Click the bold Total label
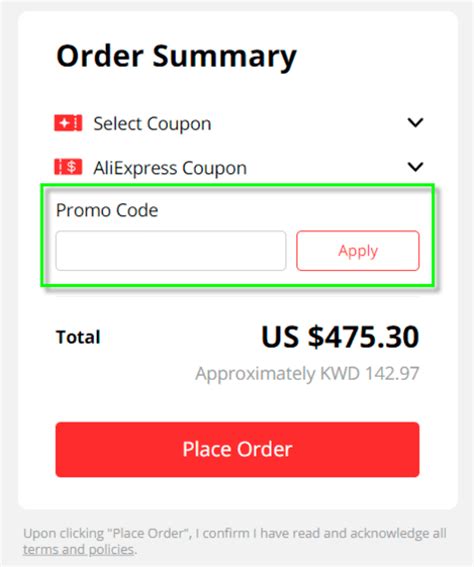474x567 pixels. [78, 337]
